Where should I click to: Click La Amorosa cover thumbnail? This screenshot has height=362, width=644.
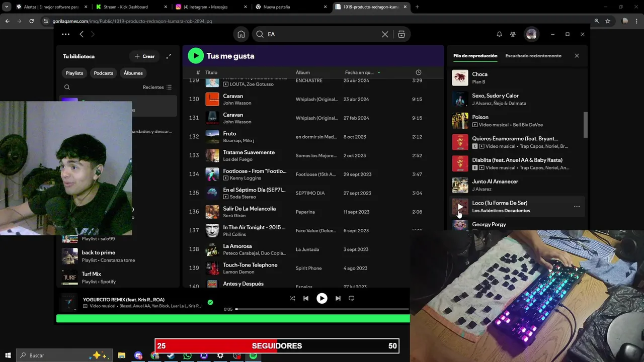212,249
